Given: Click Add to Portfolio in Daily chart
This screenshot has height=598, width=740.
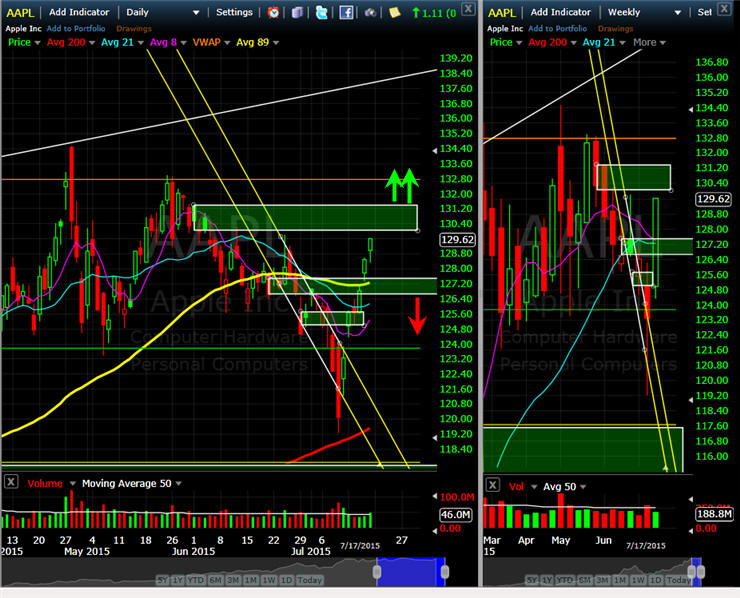Looking at the screenshot, I should 76,29.
